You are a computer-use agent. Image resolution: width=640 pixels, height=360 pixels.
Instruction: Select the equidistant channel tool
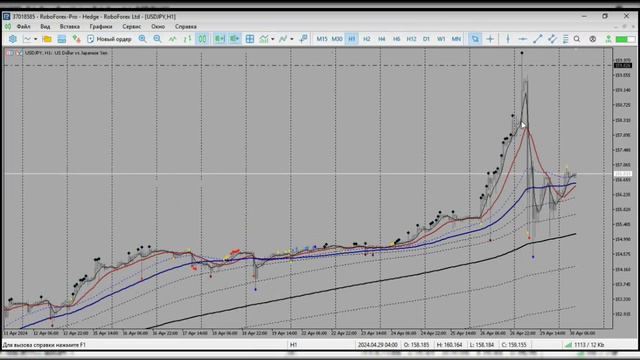tap(552, 39)
